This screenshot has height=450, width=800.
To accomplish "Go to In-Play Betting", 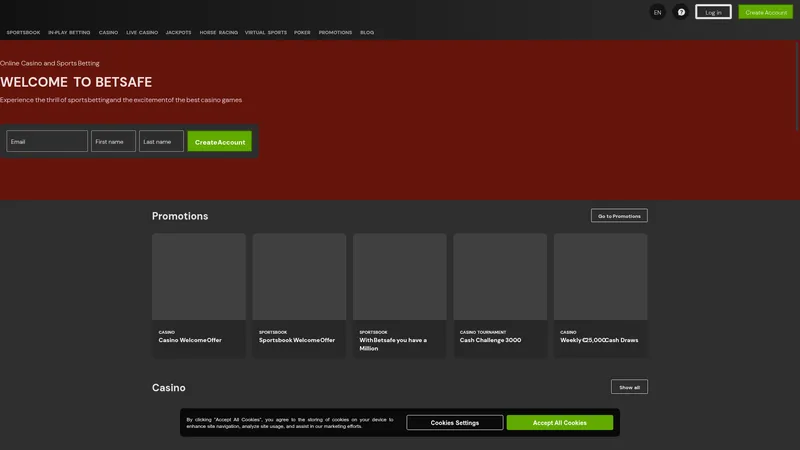I will coord(69,32).
